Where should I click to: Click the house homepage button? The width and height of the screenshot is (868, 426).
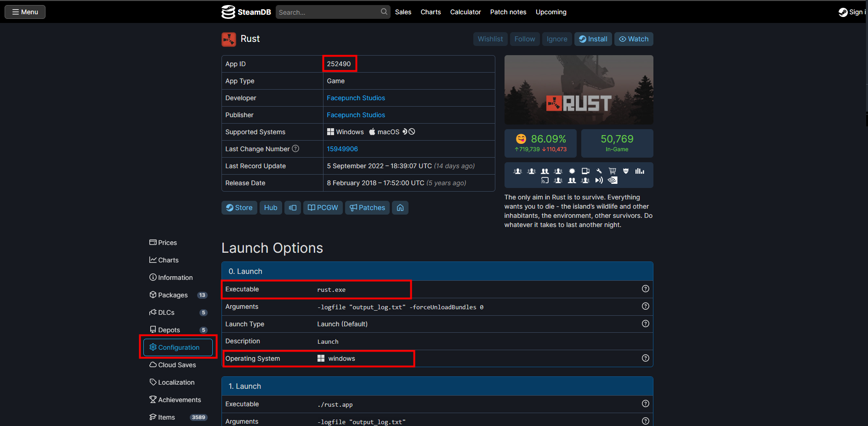tap(400, 208)
